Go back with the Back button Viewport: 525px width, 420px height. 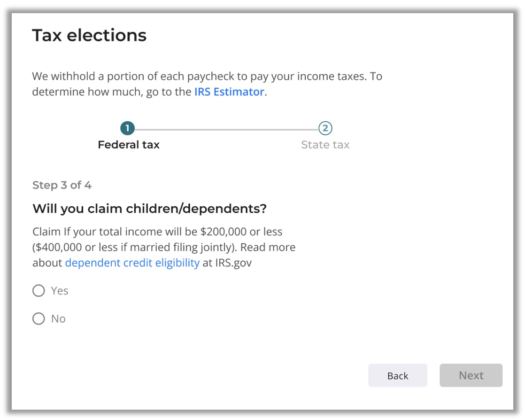(x=397, y=375)
